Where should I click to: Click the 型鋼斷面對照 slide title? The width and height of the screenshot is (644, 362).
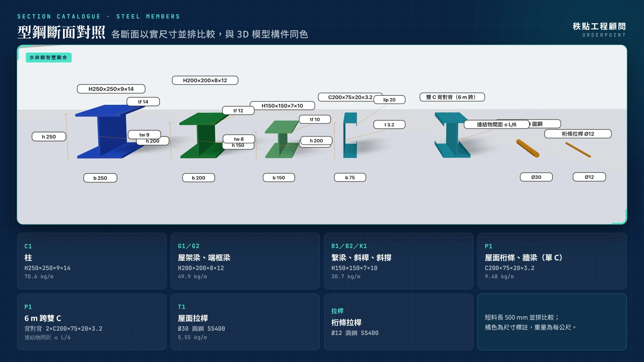61,32
